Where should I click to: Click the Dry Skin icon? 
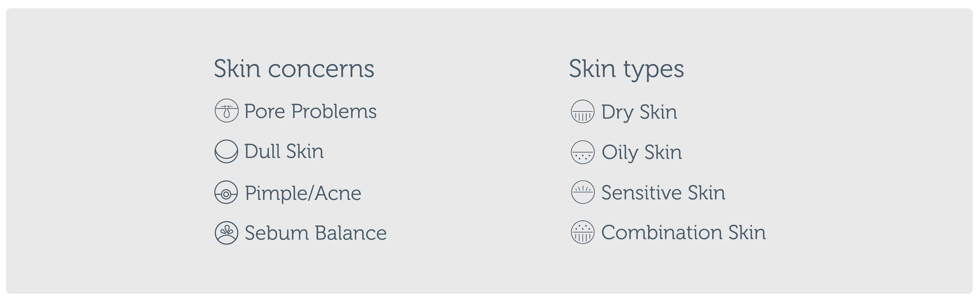[582, 112]
